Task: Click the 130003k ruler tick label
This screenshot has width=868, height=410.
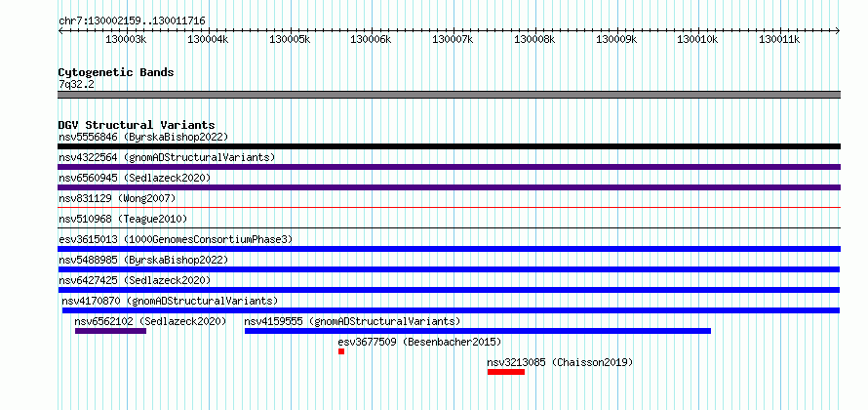Action: click(126, 39)
